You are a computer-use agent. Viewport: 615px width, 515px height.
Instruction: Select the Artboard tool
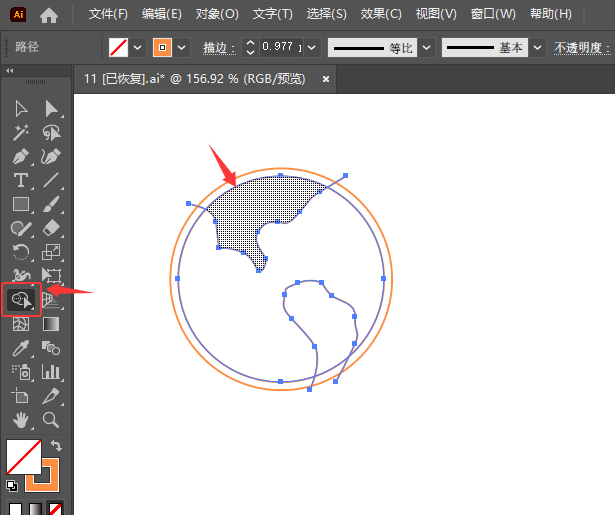[x=21, y=396]
